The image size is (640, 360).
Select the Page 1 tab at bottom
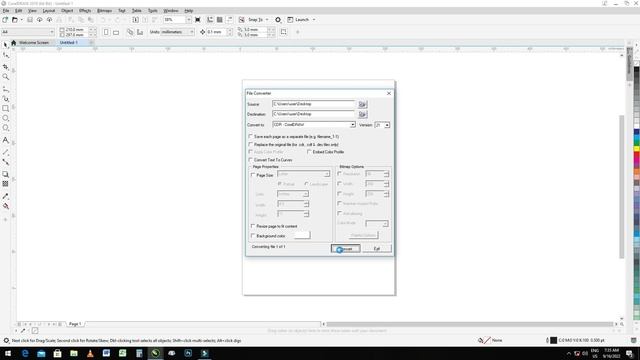point(75,324)
